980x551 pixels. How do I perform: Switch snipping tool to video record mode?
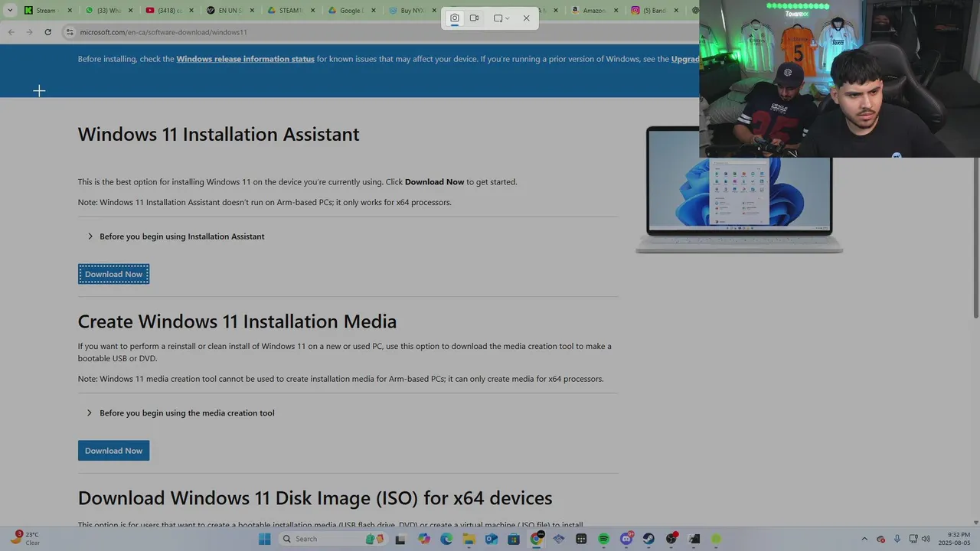click(x=475, y=18)
